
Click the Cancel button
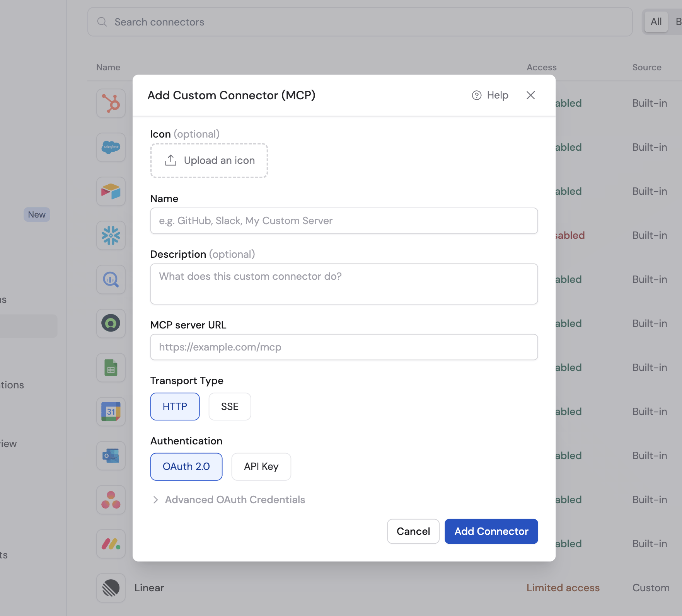[413, 531]
